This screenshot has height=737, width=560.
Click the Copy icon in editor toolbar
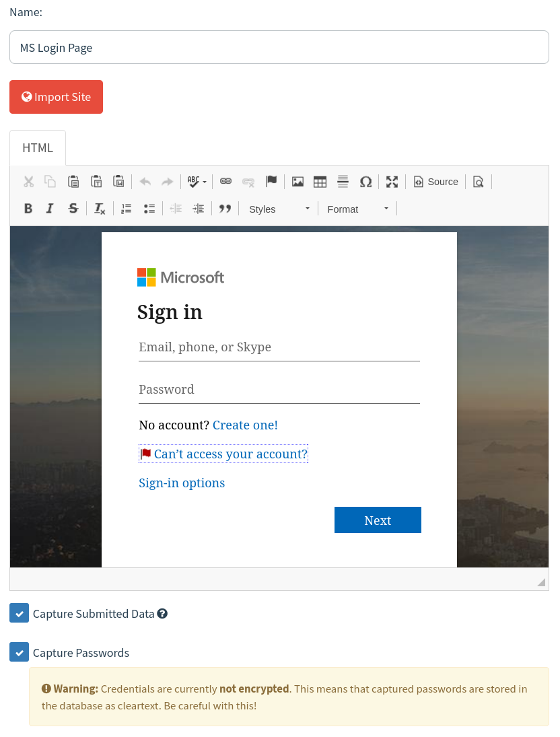[50, 182]
